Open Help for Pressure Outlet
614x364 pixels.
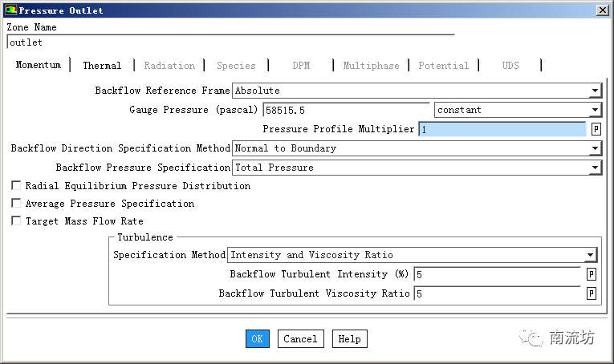[349, 339]
